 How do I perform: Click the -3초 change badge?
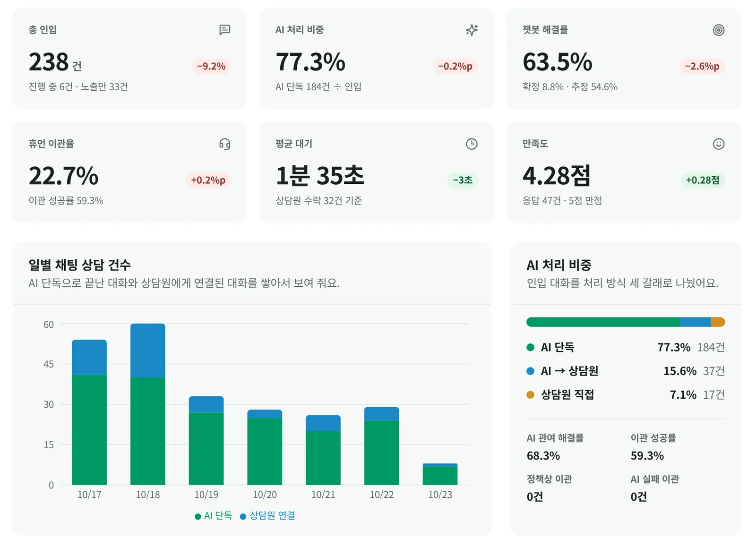point(463,180)
